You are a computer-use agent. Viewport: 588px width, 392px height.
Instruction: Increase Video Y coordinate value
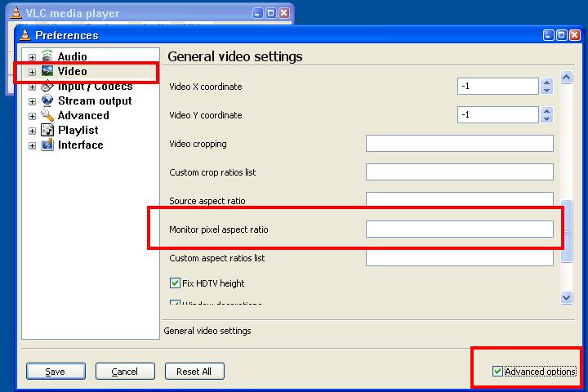[x=546, y=111]
